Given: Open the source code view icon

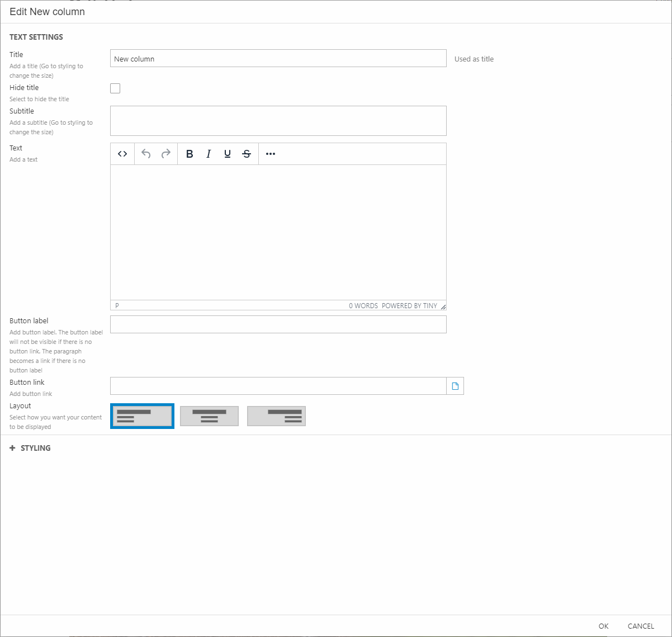Looking at the screenshot, I should tap(122, 154).
